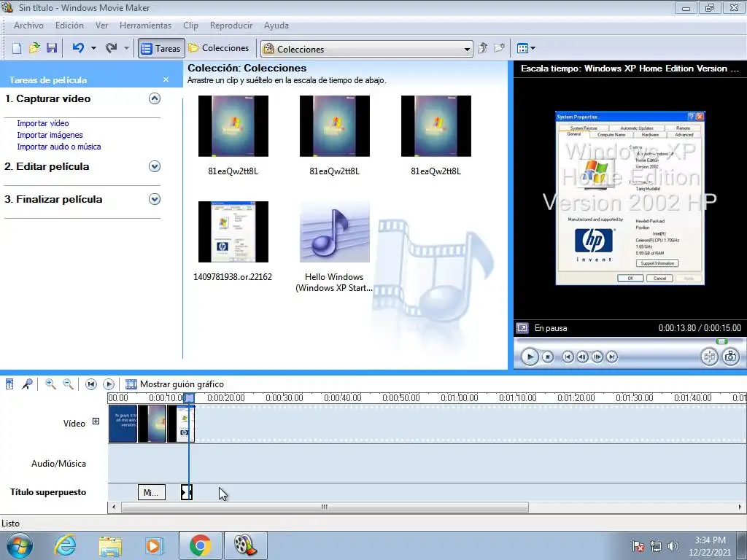Toggle the Colecciones pane button
Image resolution: width=747 pixels, height=560 pixels.
click(x=219, y=48)
